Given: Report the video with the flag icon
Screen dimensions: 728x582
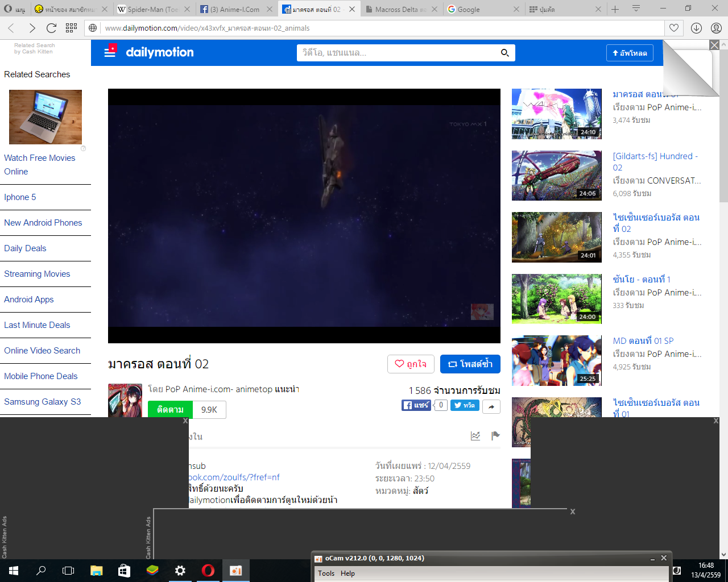Looking at the screenshot, I should (495, 436).
